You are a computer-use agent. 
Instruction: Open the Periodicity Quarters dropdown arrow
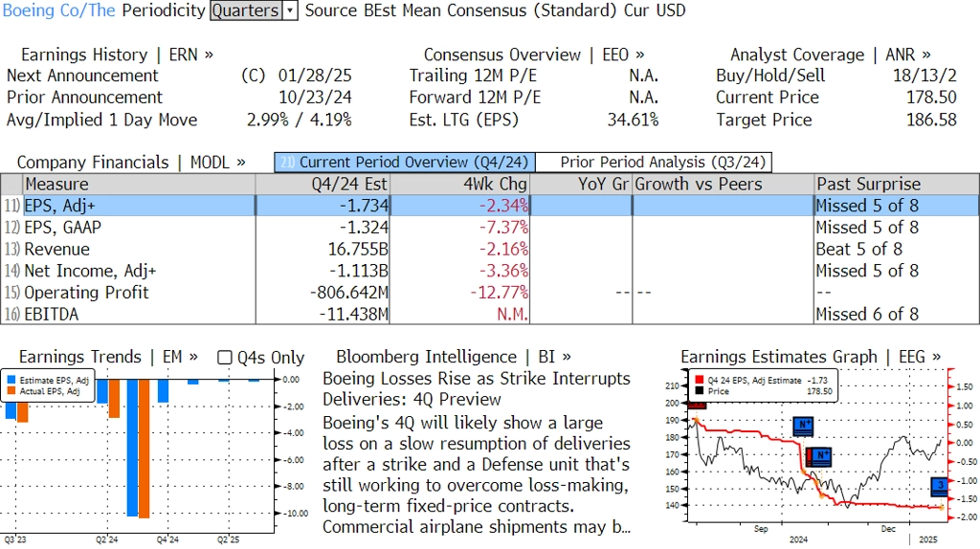tap(290, 11)
